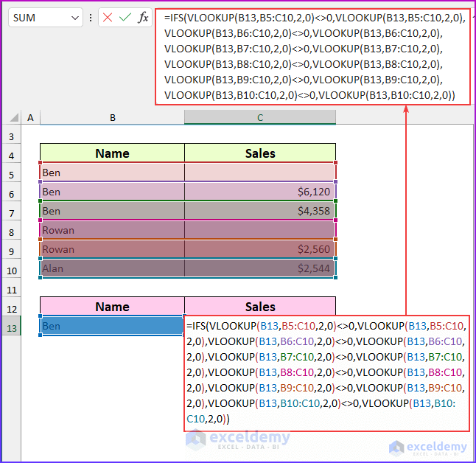Click the Name Box showing SUM
This screenshot has height=463, width=476.
click(46, 18)
